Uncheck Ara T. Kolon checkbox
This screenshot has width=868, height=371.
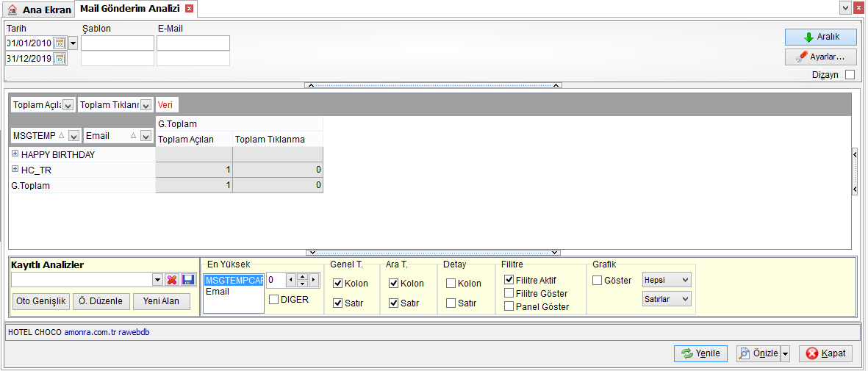pos(394,284)
